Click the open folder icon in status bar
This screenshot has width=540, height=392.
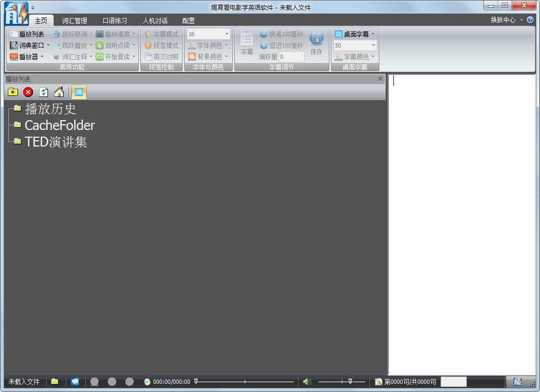(55, 381)
